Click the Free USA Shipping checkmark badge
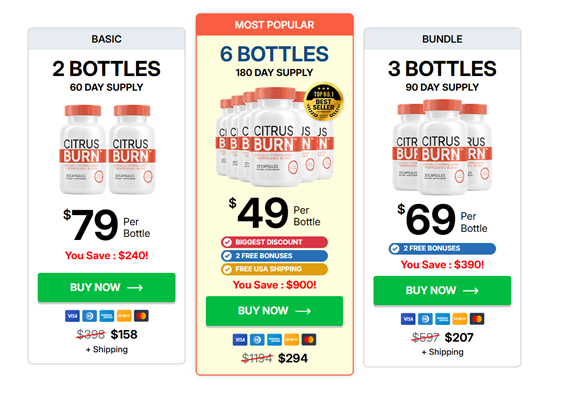Viewport: 567px width, 393px height. (x=274, y=269)
